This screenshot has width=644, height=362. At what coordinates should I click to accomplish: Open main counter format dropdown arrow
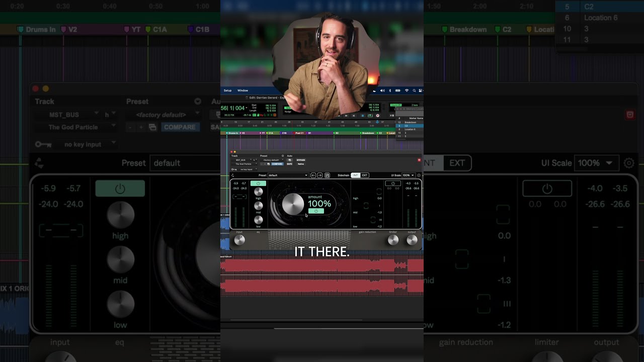tap(247, 108)
